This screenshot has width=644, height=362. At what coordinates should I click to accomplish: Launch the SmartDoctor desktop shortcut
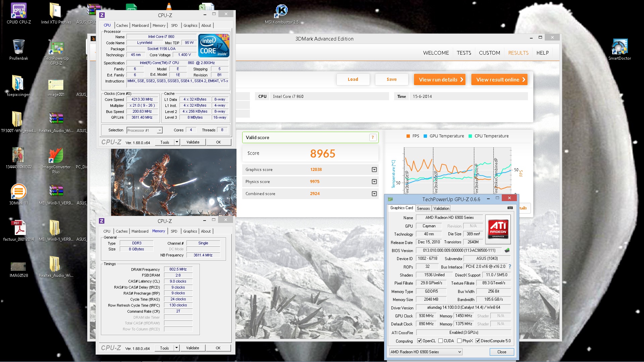(620, 50)
